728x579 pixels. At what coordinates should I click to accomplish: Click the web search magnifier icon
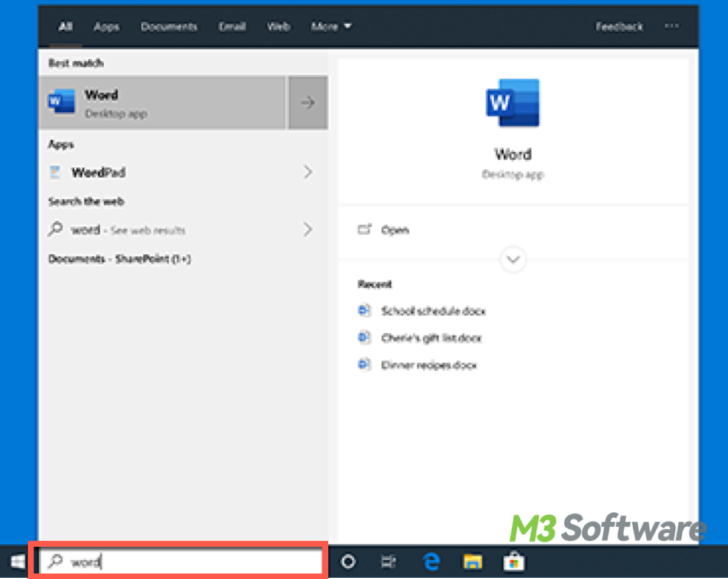point(55,229)
